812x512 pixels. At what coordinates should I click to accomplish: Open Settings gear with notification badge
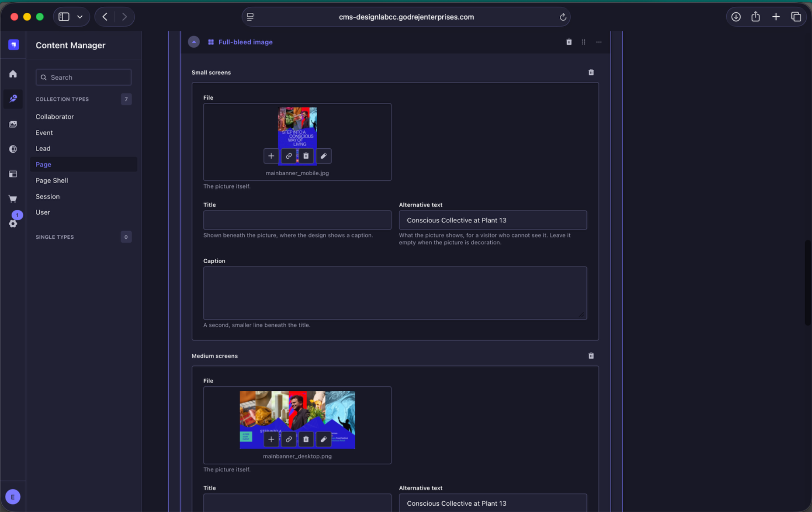click(13, 223)
